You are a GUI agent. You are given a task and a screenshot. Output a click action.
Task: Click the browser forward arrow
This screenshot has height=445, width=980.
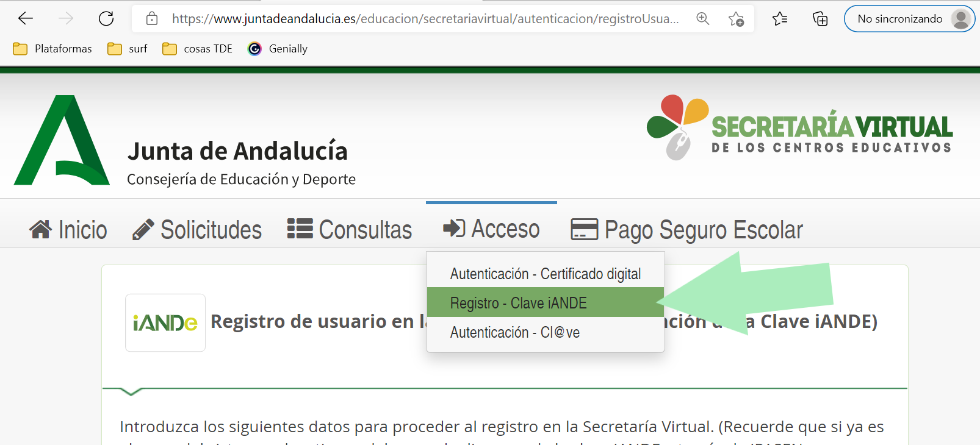coord(66,18)
